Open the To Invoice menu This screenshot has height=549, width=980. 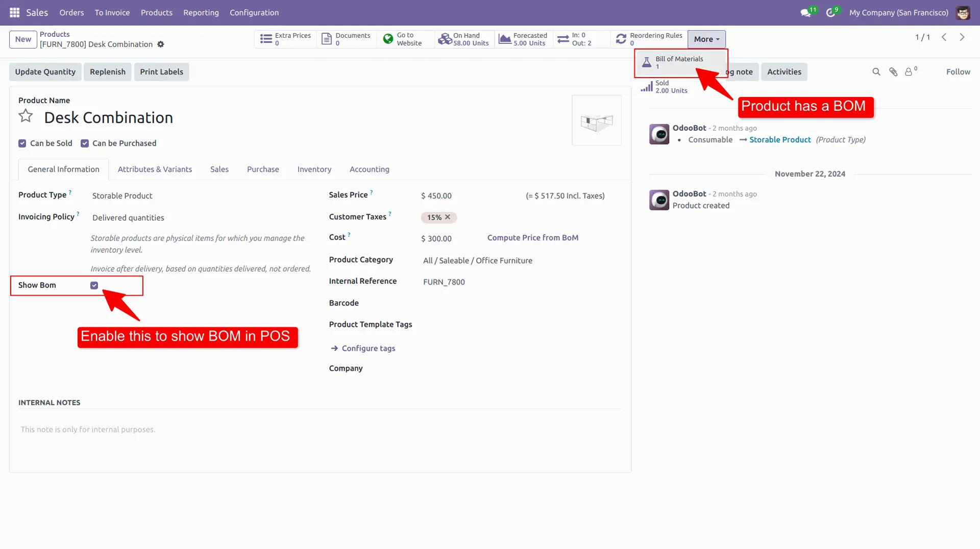click(x=112, y=13)
